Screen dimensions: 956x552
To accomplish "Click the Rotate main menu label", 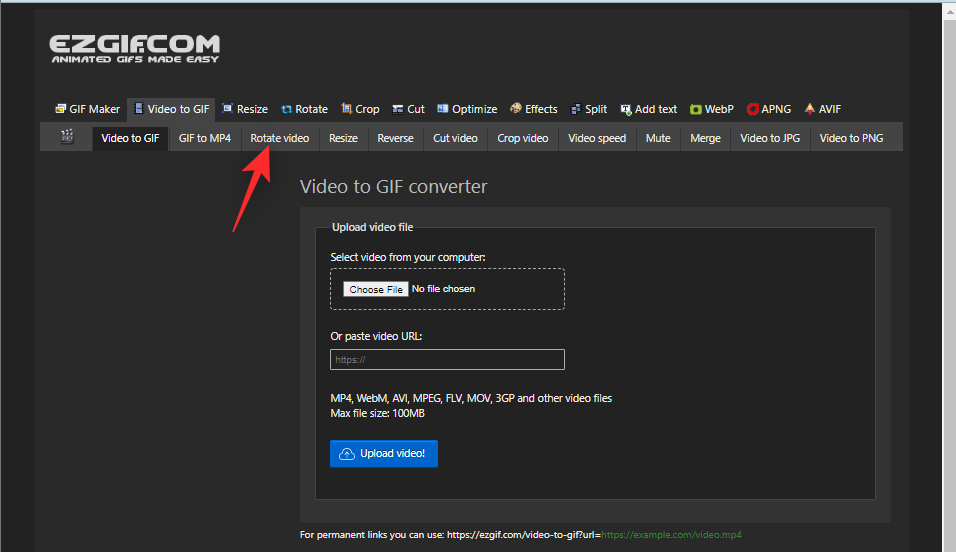I will pos(312,109).
